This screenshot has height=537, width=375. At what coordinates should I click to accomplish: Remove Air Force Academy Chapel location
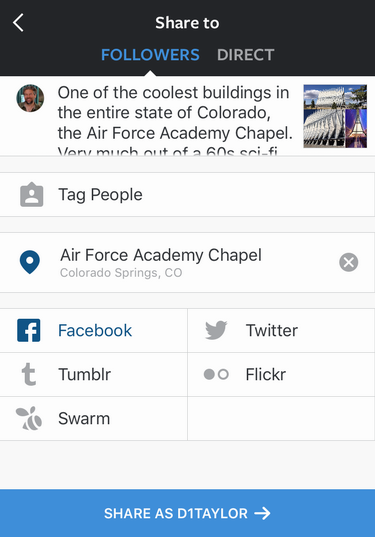[x=349, y=262]
